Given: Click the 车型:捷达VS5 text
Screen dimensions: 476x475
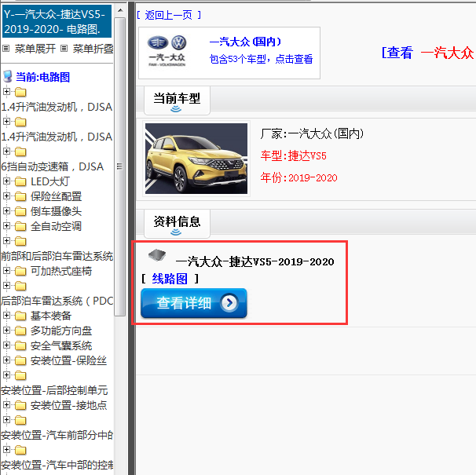Looking at the screenshot, I should coord(293,155).
